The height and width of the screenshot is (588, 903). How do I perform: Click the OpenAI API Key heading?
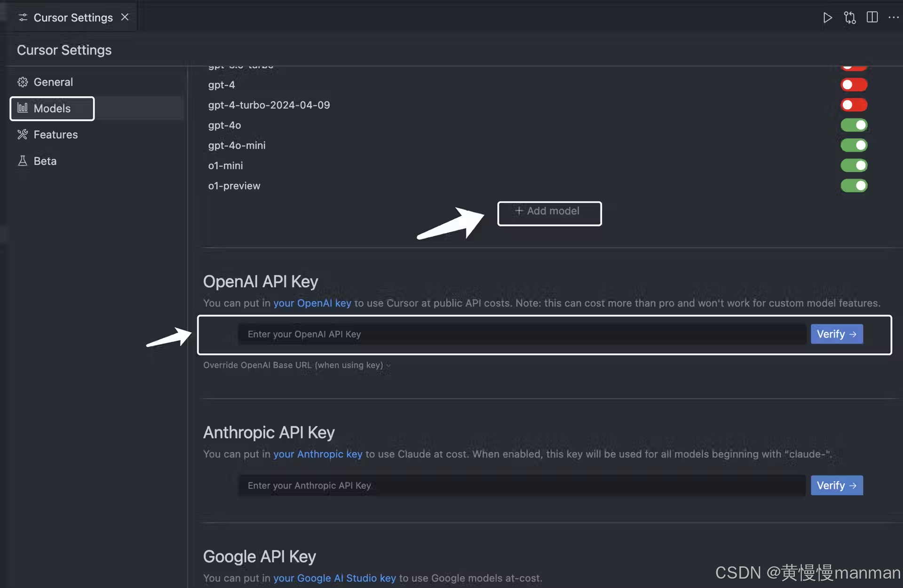click(261, 282)
